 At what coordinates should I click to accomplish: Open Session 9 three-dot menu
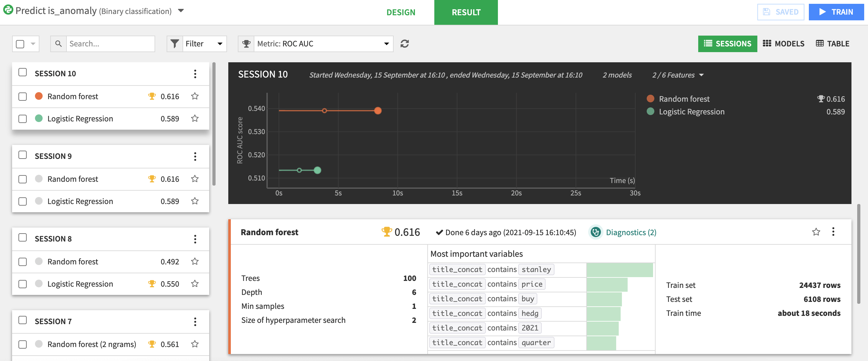pyautogui.click(x=195, y=156)
